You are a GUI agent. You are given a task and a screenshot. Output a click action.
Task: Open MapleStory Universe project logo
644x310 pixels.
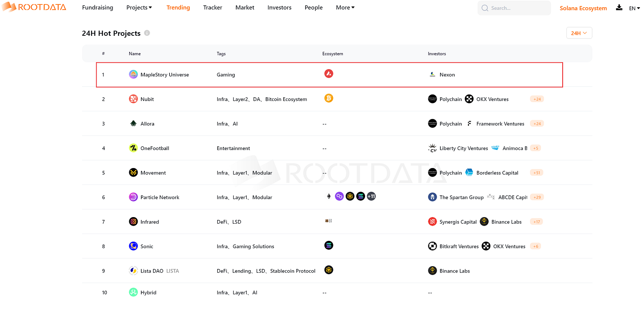pyautogui.click(x=133, y=74)
